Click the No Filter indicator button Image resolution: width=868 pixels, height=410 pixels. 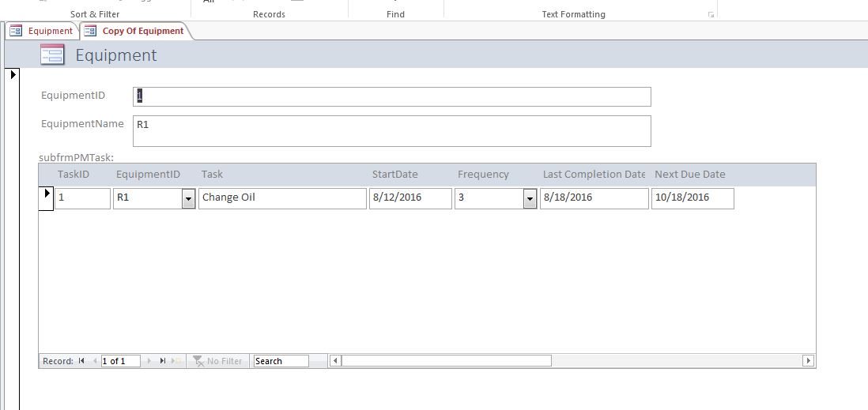coord(217,361)
